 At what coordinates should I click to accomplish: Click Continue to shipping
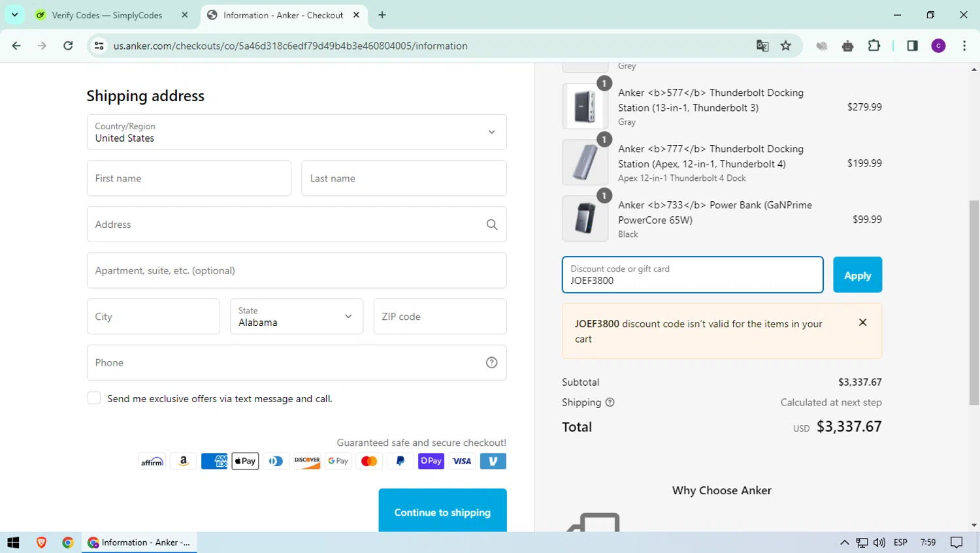442,512
